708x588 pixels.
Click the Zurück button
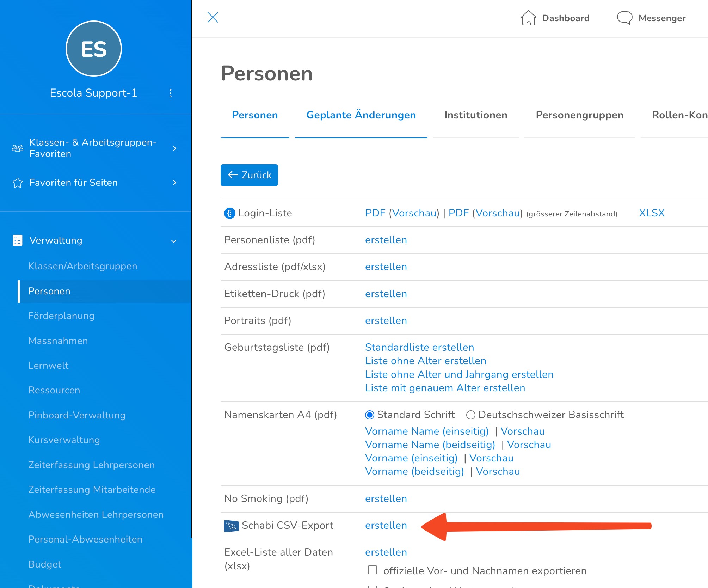click(x=249, y=175)
